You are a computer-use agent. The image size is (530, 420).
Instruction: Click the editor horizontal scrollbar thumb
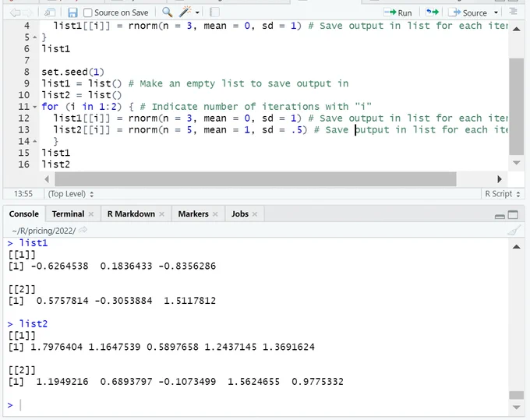click(x=256, y=179)
